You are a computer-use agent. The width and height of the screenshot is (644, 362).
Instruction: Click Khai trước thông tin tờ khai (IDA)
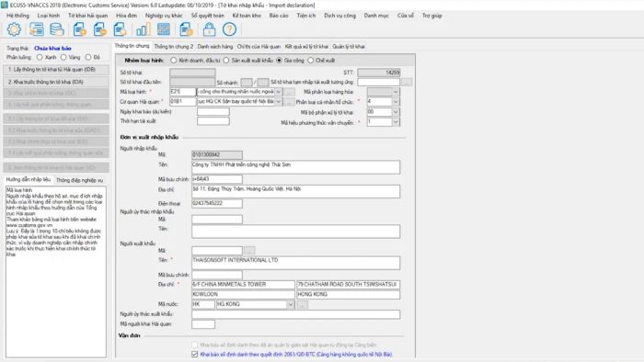pos(56,82)
